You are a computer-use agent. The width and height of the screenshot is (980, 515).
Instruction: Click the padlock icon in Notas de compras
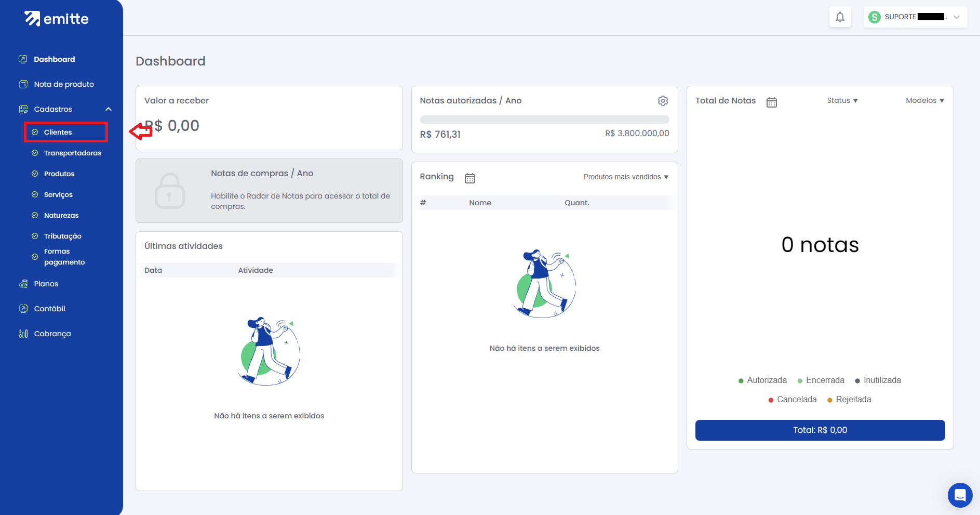170,191
